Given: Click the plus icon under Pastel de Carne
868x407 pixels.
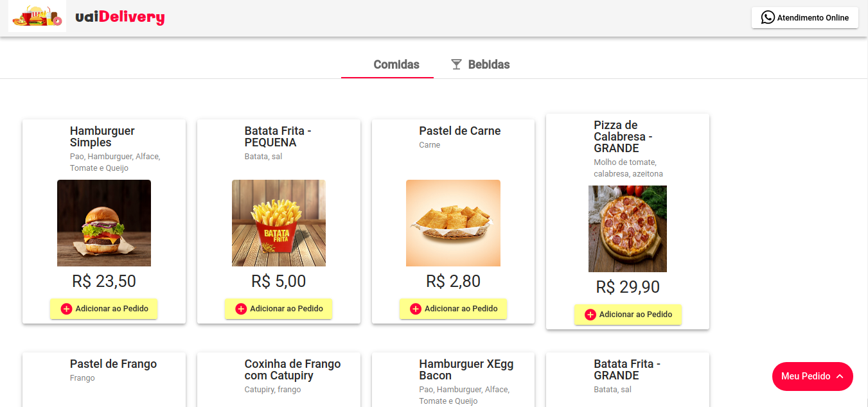Looking at the screenshot, I should point(416,309).
